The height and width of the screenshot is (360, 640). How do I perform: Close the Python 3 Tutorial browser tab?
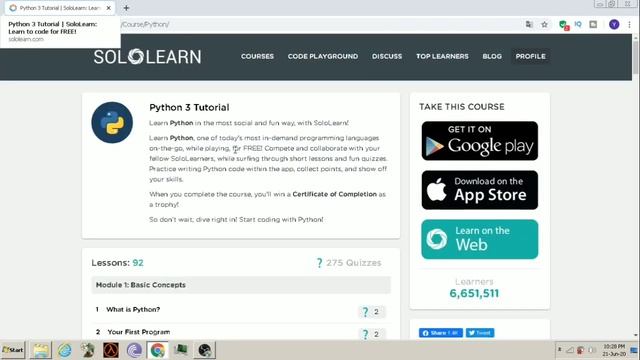tap(109, 8)
